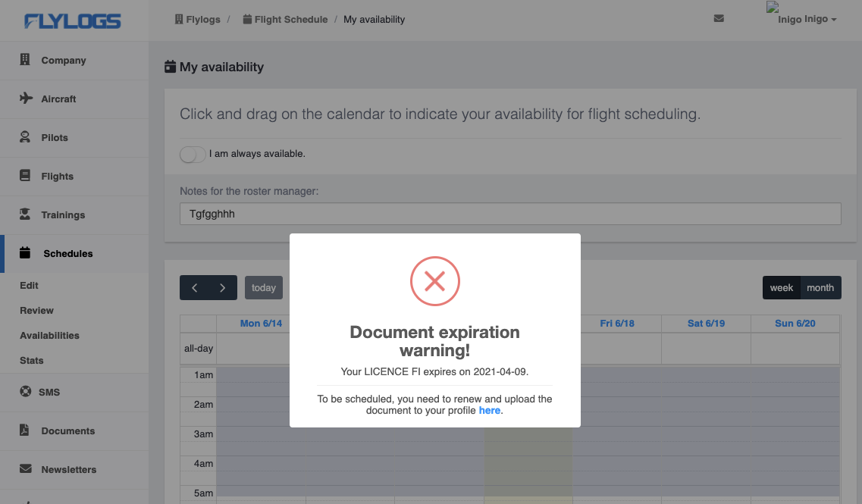Collapse the Schedules sidebar section
The width and height of the screenshot is (862, 504).
coord(67,253)
